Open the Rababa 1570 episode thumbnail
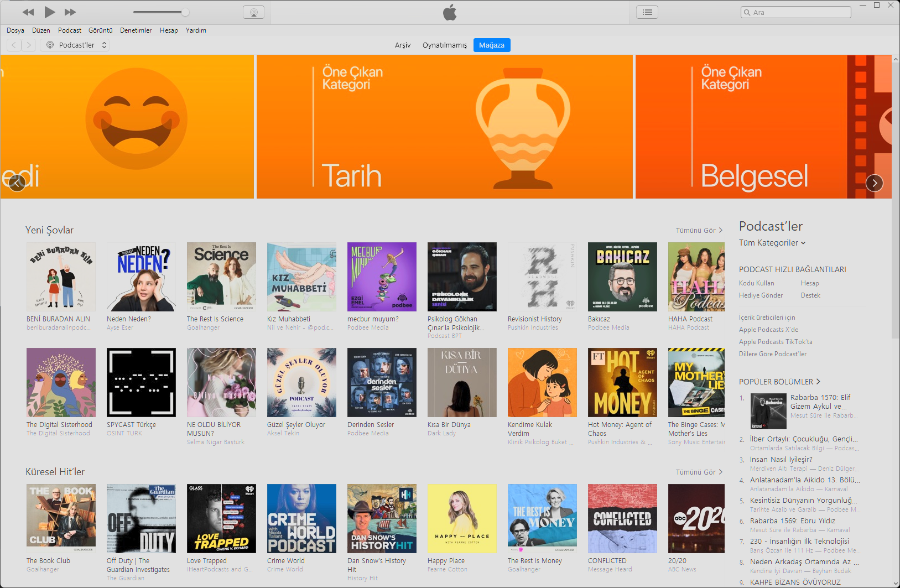This screenshot has width=900, height=588. (x=768, y=412)
